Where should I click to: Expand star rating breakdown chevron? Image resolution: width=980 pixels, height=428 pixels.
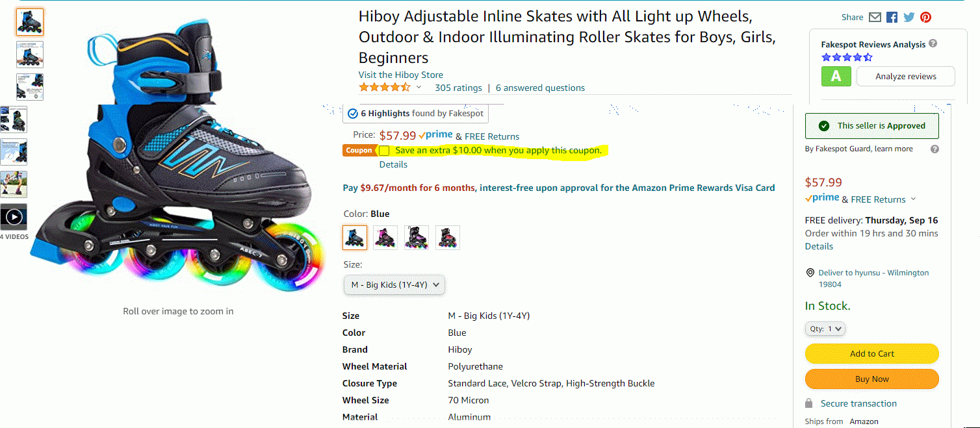tap(419, 87)
